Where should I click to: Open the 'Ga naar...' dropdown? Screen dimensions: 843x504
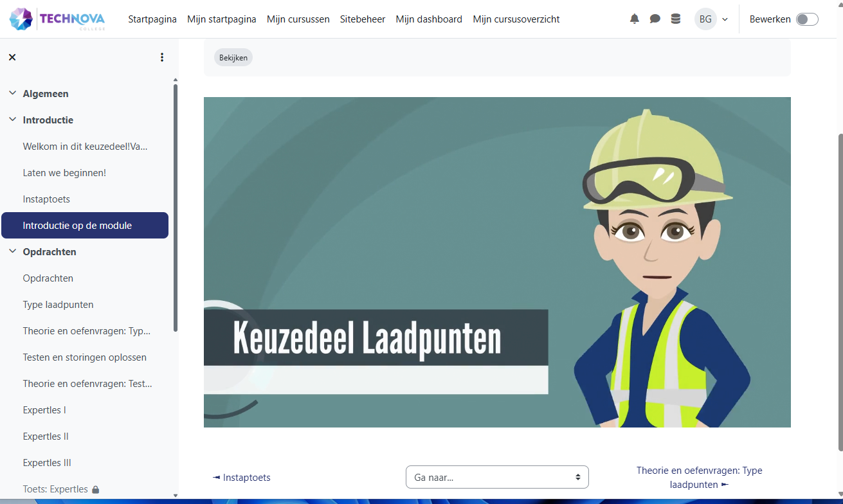coord(497,477)
